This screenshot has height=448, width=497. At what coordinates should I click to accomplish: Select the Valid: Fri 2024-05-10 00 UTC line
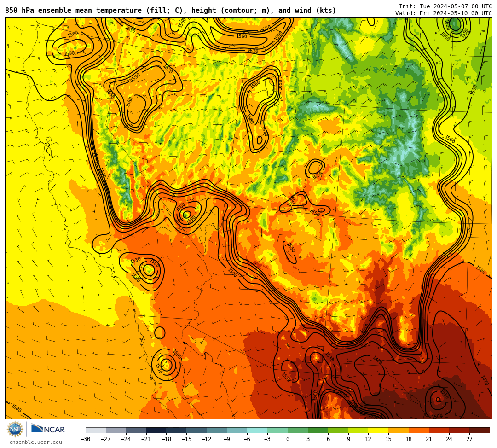coord(444,13)
